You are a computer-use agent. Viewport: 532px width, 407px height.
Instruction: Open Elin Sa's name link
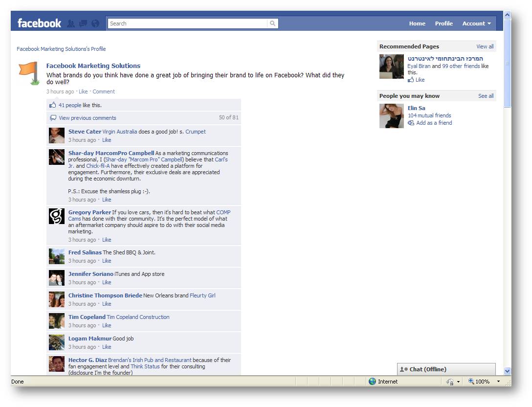[x=416, y=108]
